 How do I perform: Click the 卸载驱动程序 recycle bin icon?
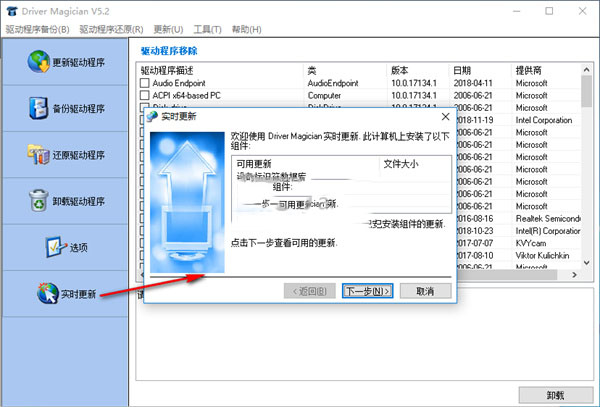pos(38,200)
